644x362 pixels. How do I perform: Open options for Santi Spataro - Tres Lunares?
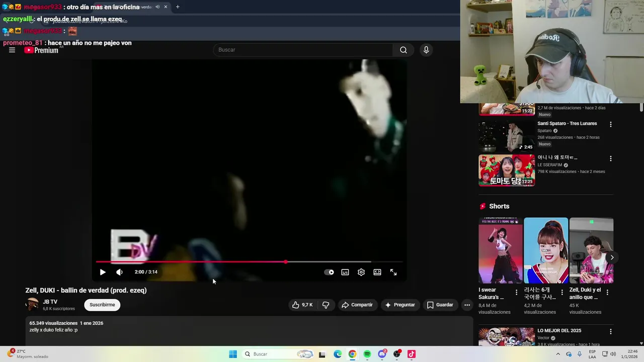coord(611,124)
